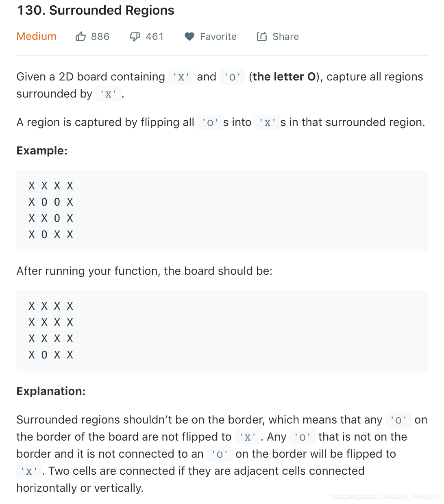Image resolution: width=444 pixels, height=504 pixels.
Task: Toggle a dislike on the problem
Action: pos(135,36)
